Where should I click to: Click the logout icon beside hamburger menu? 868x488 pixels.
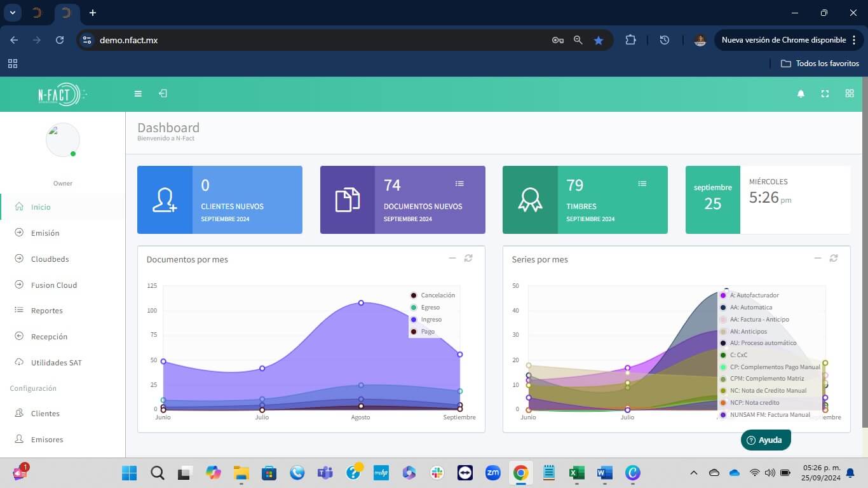coord(163,94)
